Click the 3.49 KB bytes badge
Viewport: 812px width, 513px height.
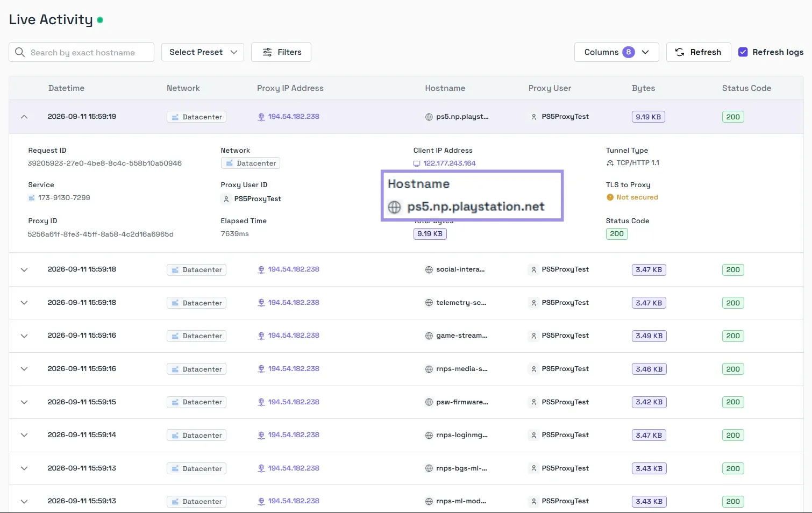(x=649, y=336)
